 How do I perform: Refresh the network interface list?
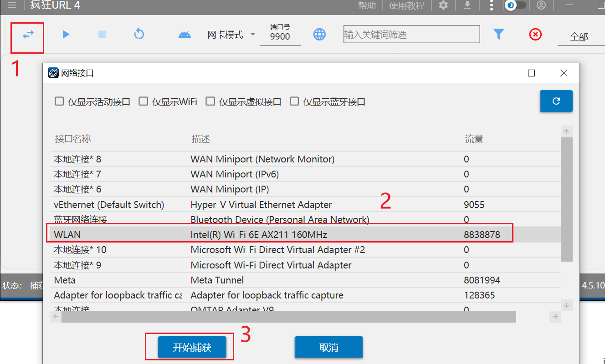556,101
